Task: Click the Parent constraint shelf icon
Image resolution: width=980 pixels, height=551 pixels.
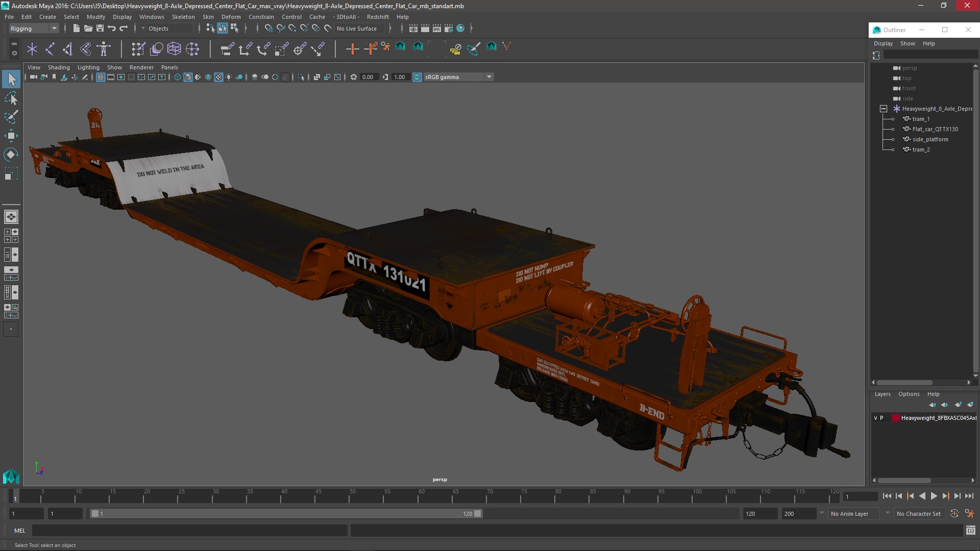Action: 227,49
